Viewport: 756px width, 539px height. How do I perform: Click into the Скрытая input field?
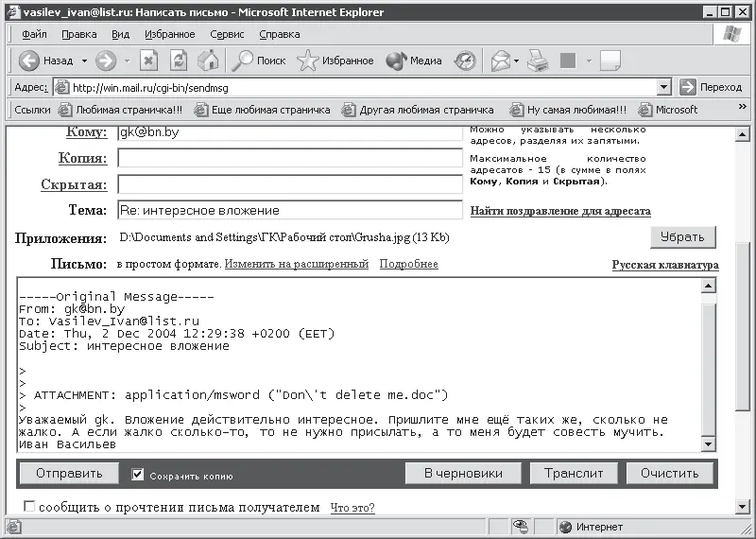[290, 184]
